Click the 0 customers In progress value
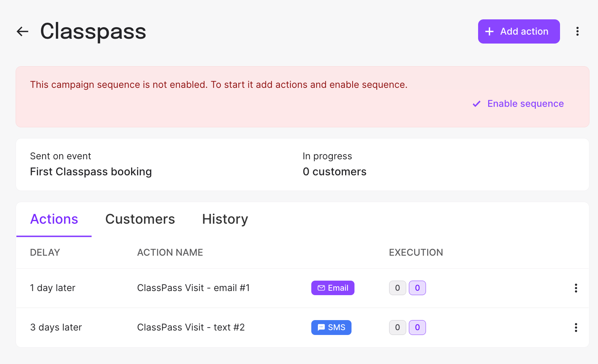This screenshot has height=364, width=598. tap(334, 172)
